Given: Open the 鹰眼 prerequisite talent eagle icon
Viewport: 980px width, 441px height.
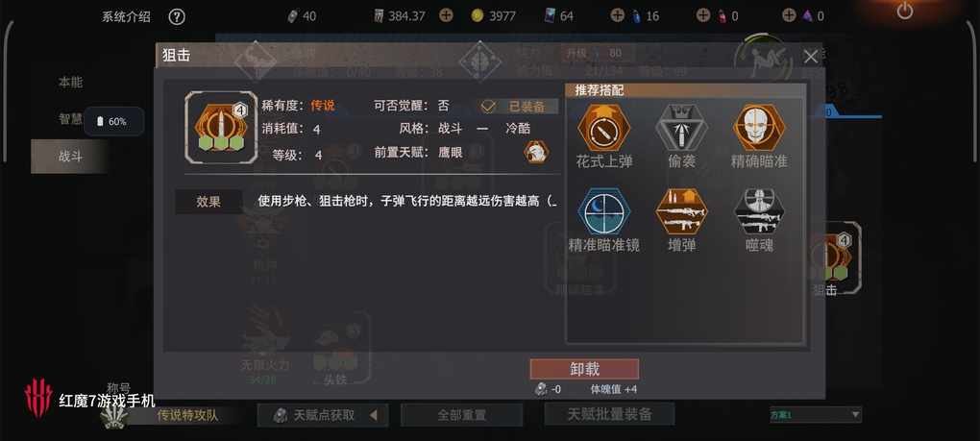Looking at the screenshot, I should (x=536, y=152).
